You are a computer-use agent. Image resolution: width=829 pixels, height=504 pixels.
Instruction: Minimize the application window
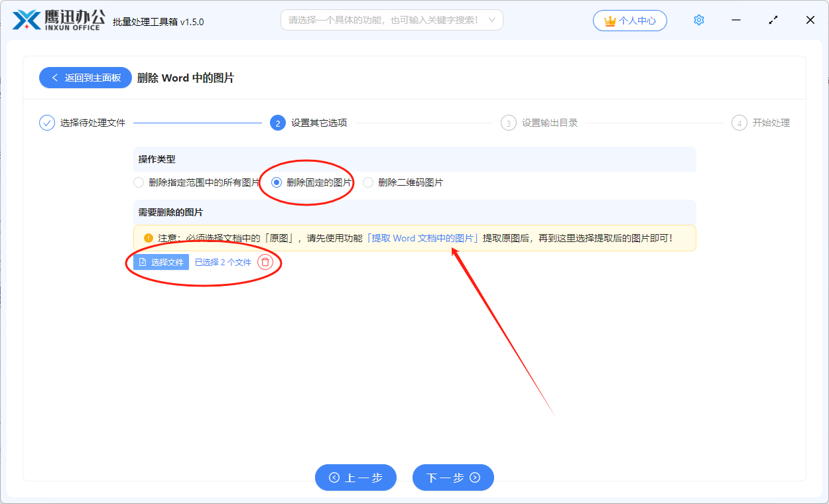click(x=736, y=20)
